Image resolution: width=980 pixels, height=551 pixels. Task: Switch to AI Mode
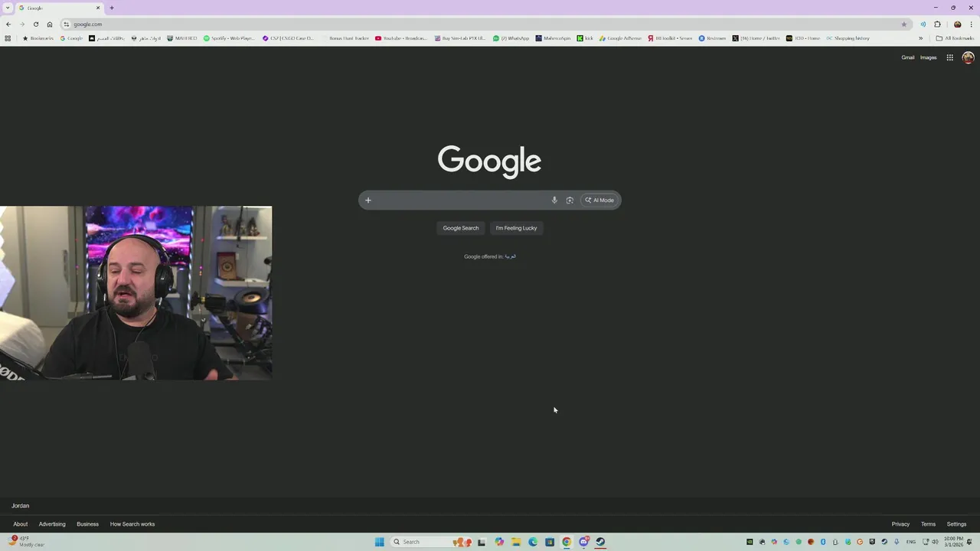pyautogui.click(x=599, y=201)
